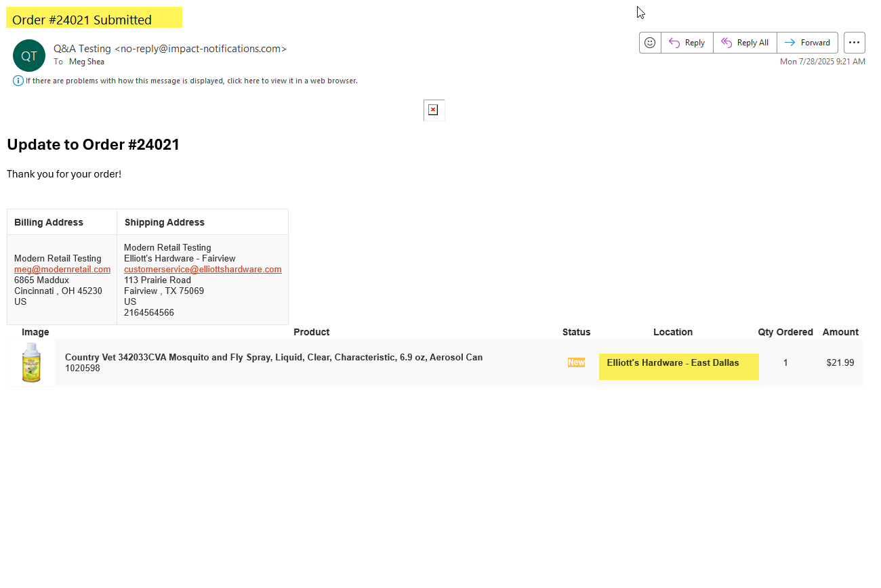
Task: Open the emoji reaction picker
Action: [650, 43]
